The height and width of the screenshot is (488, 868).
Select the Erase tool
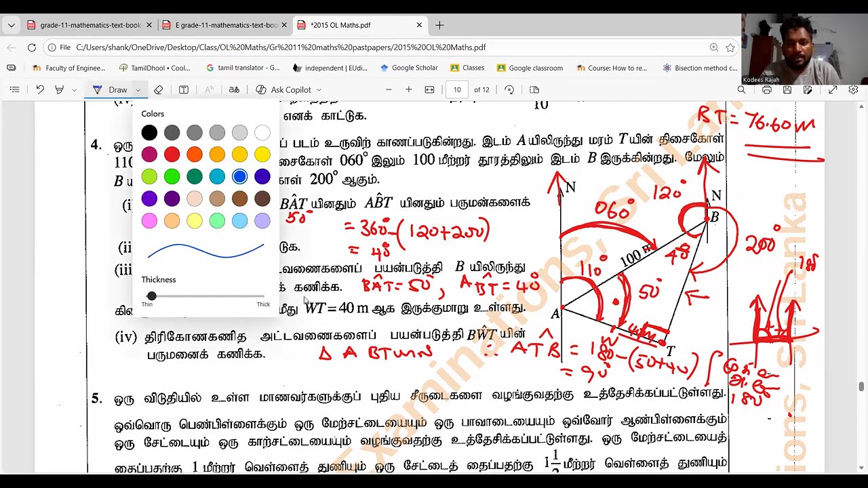pyautogui.click(x=158, y=89)
